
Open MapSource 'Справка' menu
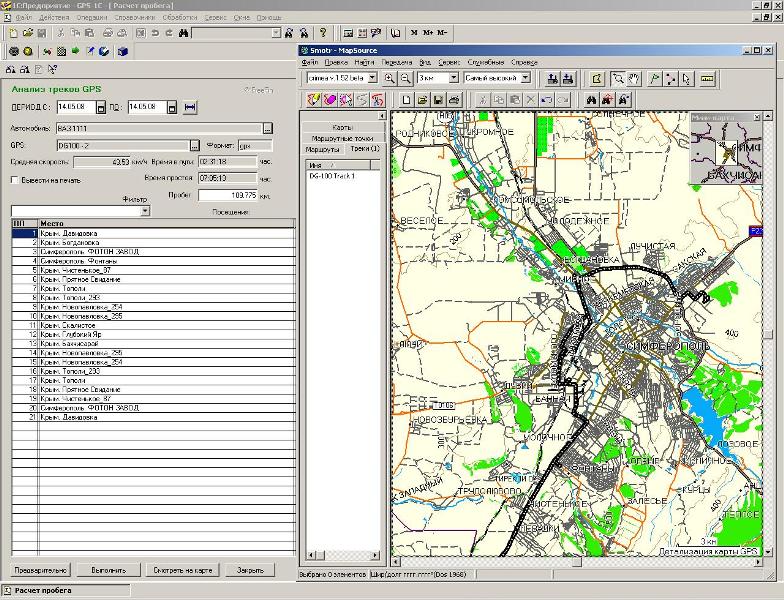(x=524, y=62)
